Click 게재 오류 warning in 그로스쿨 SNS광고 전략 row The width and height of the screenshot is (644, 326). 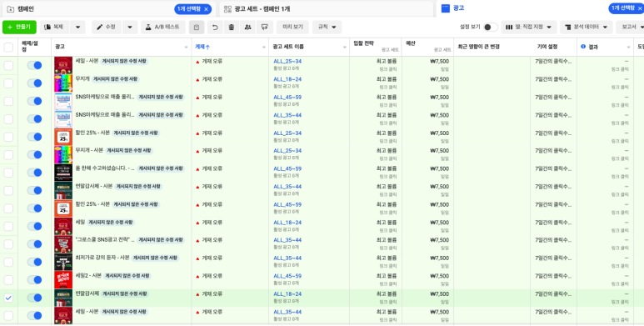tap(209, 240)
